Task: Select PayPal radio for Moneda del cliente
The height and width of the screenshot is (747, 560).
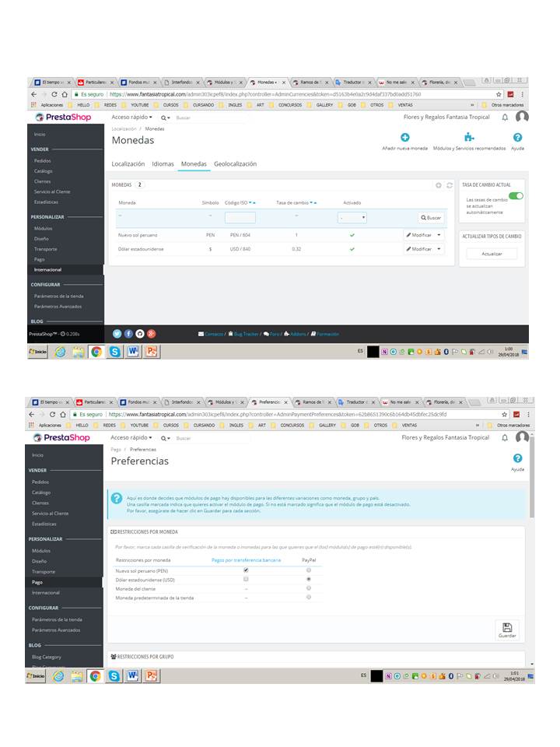Action: (309, 588)
